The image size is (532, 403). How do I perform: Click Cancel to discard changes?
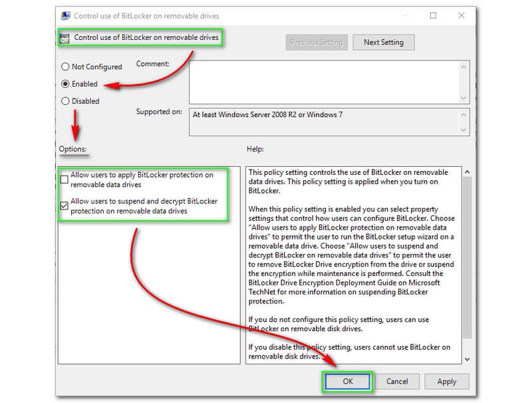coord(397,382)
